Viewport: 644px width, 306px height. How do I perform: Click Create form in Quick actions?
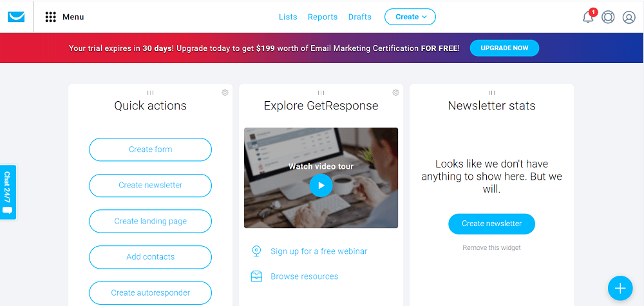tap(150, 149)
